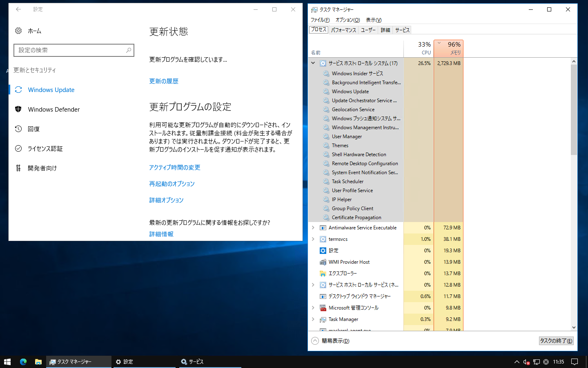Switch to the ユーザー tab
Screen dimensions: 588x368
[368, 30]
